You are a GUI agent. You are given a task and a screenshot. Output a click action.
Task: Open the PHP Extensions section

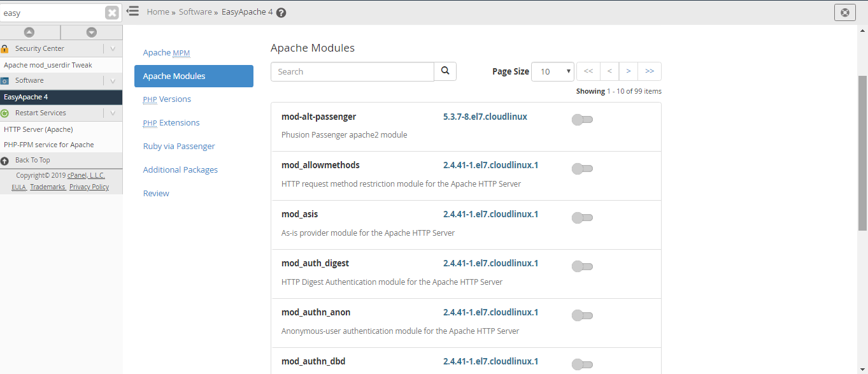(x=171, y=123)
